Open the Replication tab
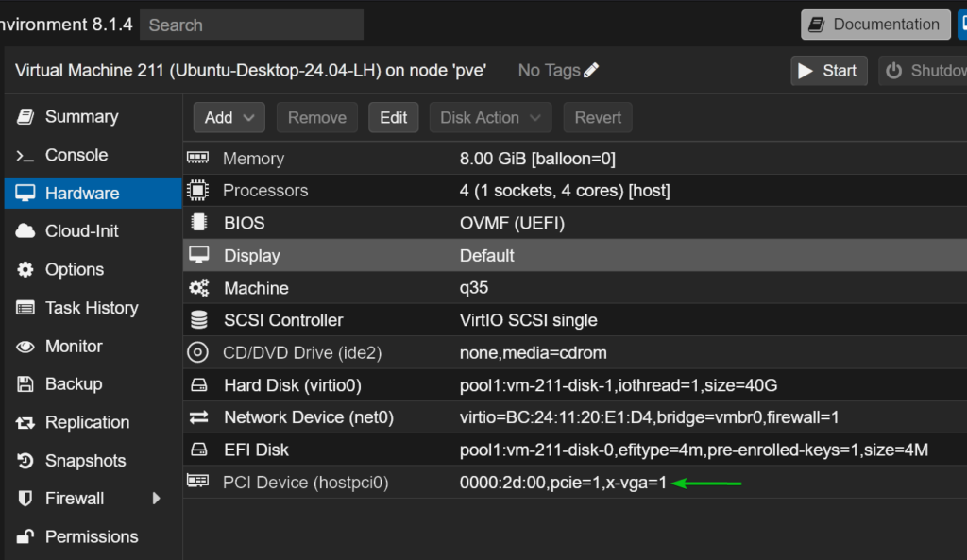Viewport: 967px width, 560px height. coord(93,422)
